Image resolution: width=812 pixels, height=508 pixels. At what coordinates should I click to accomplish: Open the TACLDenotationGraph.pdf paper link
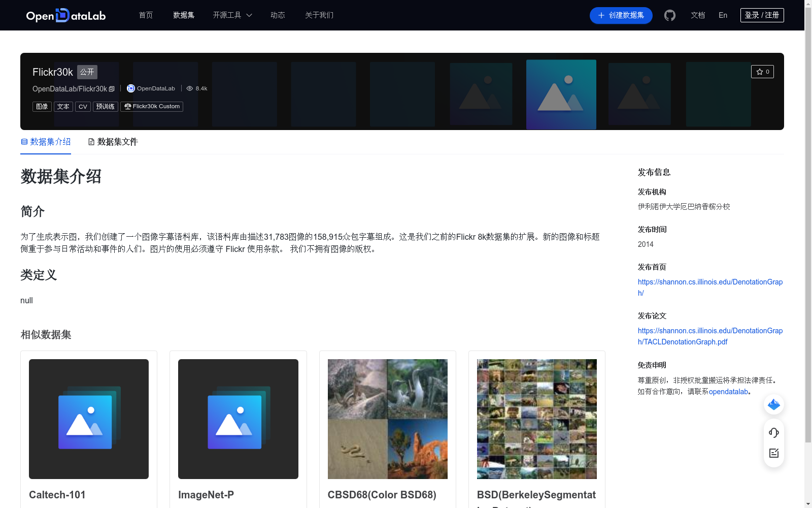tap(710, 336)
